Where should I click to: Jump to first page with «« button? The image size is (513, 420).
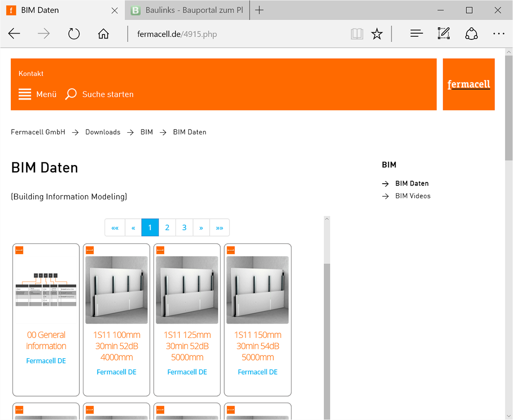(x=115, y=227)
